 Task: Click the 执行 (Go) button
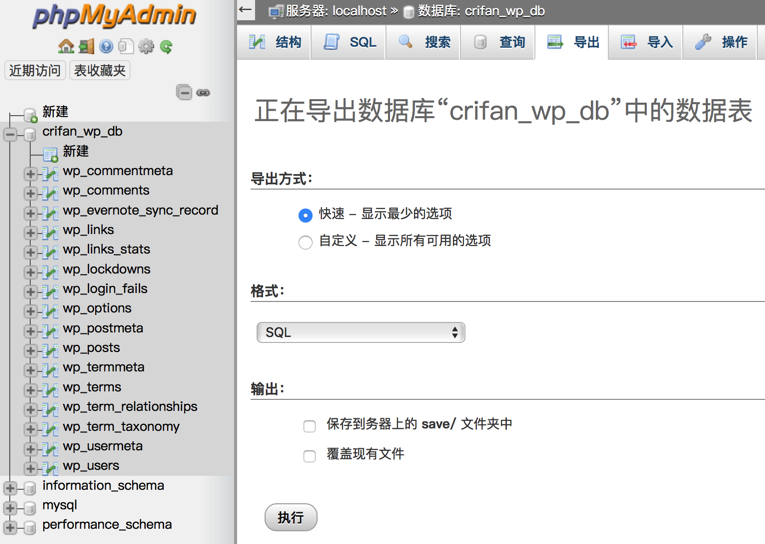tap(291, 517)
